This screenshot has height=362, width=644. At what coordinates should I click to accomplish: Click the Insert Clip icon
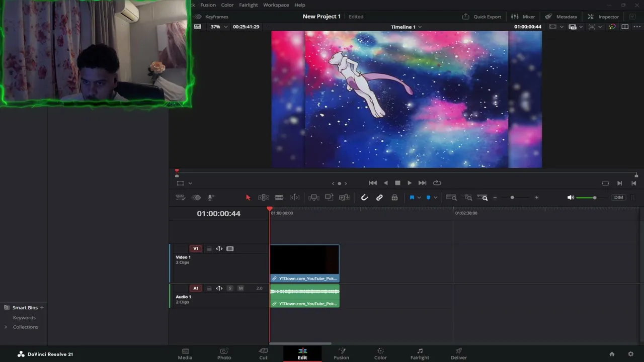[313, 198]
